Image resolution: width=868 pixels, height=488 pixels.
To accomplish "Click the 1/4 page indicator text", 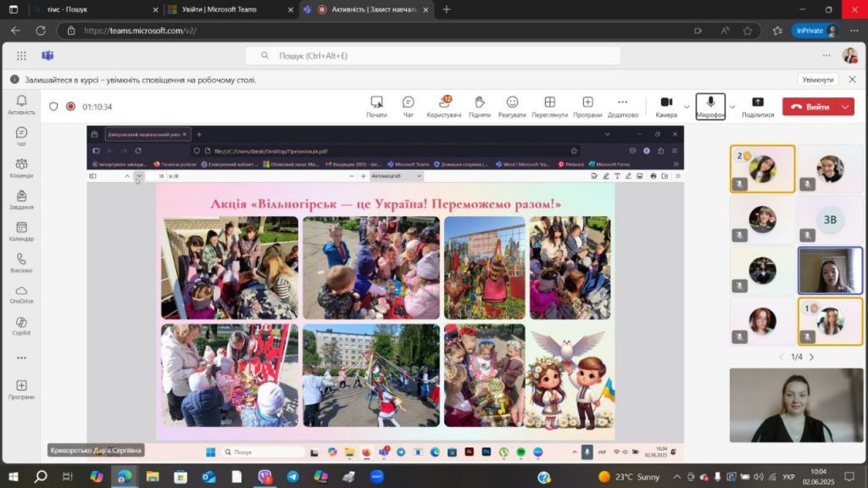I will click(x=797, y=357).
